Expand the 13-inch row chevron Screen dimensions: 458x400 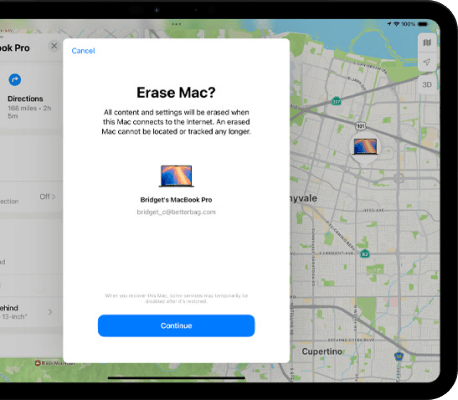(50, 312)
